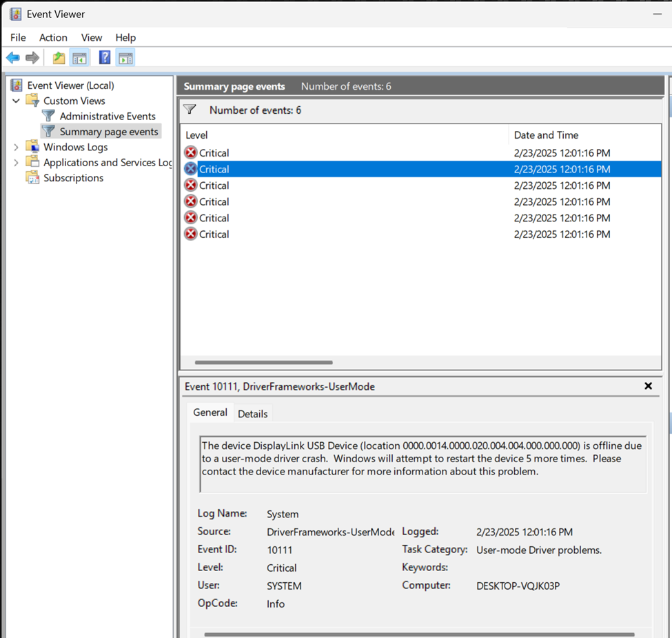Click the Up One Level folder icon
This screenshot has width=672, height=638.
pyautogui.click(x=59, y=57)
